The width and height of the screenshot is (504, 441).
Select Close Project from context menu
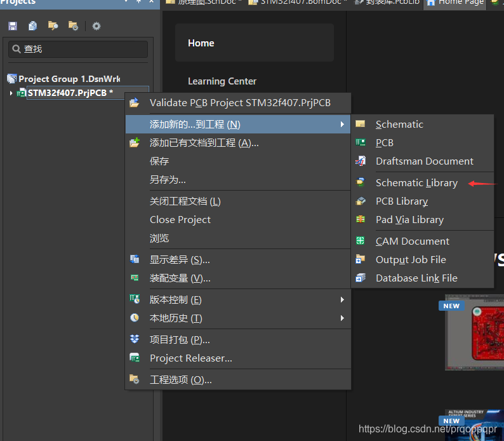click(180, 220)
